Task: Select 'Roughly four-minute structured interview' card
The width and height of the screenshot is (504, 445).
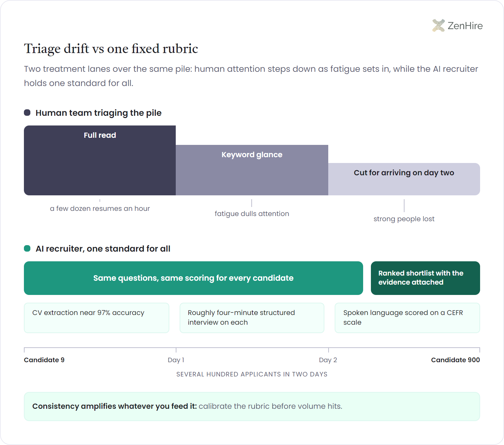Action: [x=252, y=318]
